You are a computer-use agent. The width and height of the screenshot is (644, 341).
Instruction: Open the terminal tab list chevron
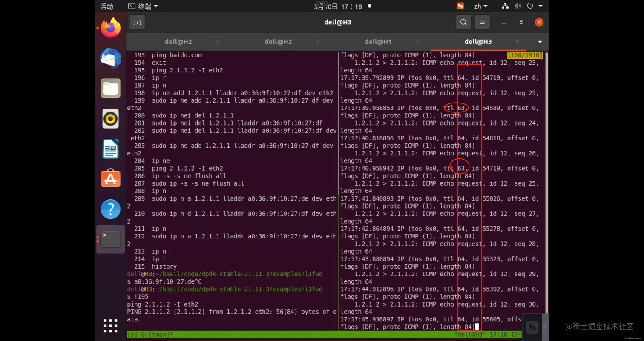tap(539, 42)
